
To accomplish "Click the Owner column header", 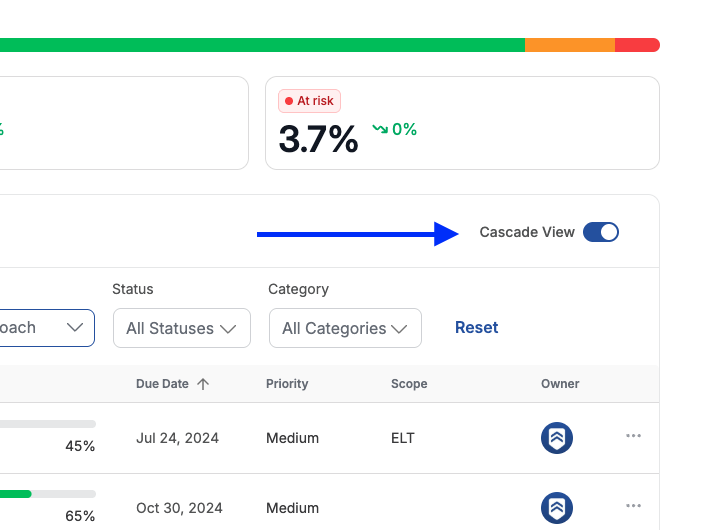I will pos(560,384).
